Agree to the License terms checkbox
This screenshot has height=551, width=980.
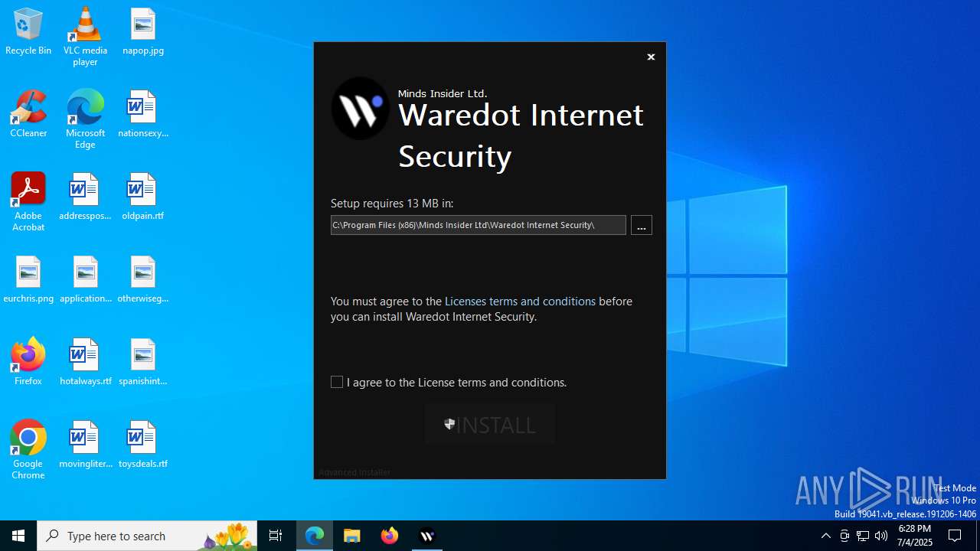pos(337,382)
